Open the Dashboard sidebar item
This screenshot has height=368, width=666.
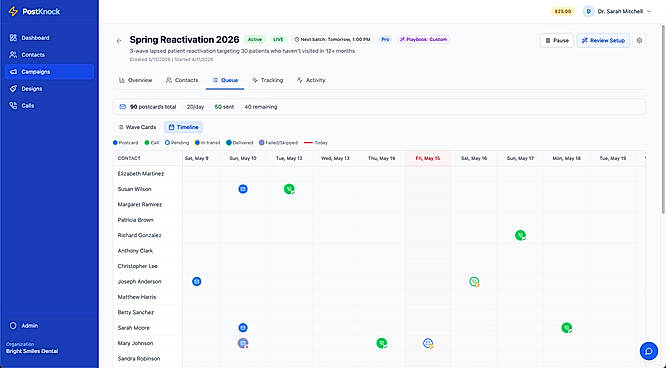point(49,38)
